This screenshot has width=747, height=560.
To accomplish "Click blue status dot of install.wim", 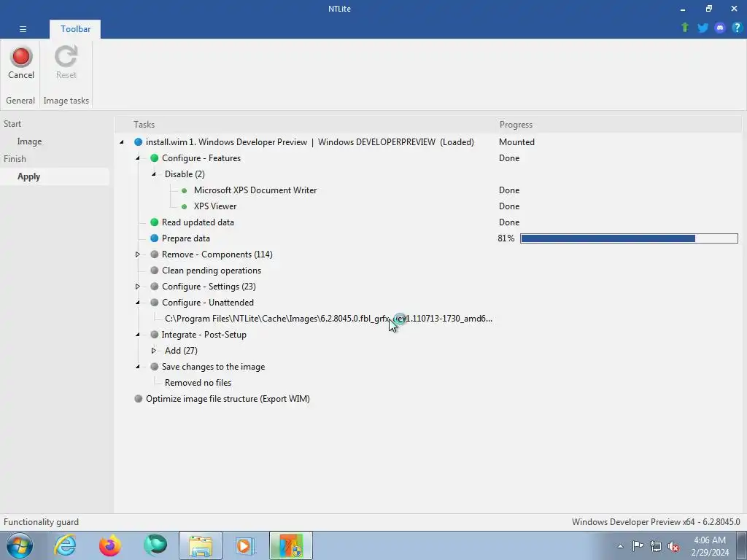I will click(x=138, y=142).
